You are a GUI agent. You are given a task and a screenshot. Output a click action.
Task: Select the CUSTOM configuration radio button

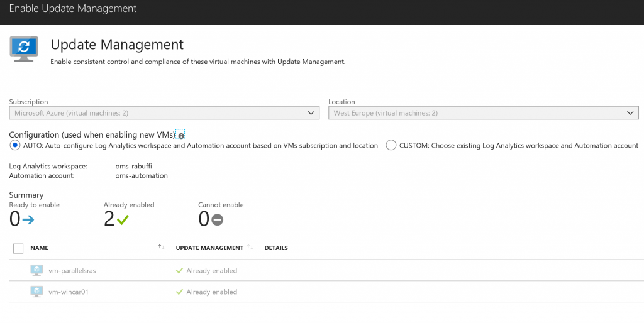pyautogui.click(x=391, y=145)
